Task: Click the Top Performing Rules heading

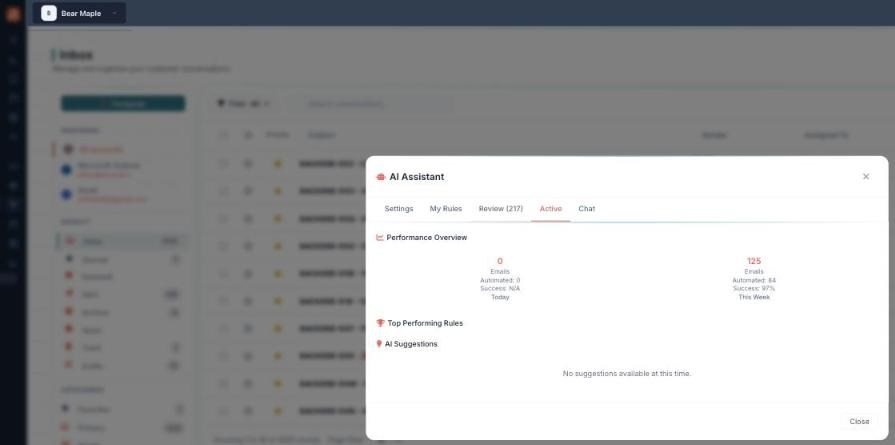Action: click(425, 323)
